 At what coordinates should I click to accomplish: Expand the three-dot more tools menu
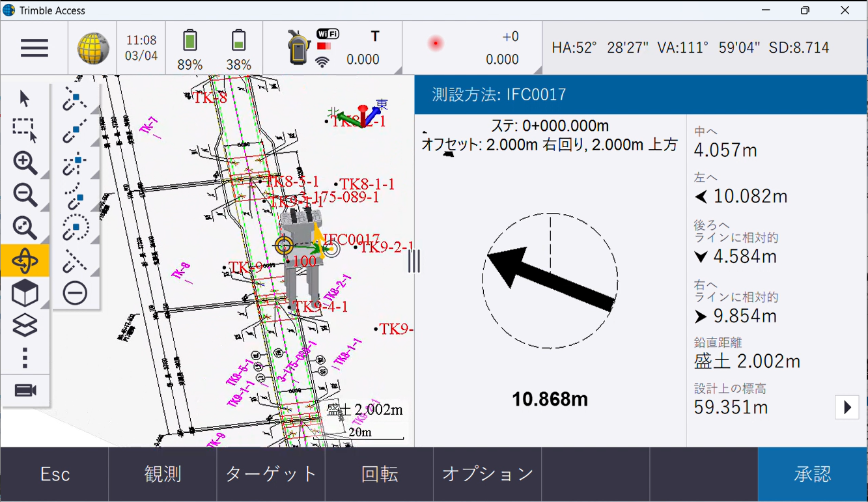pyautogui.click(x=25, y=358)
